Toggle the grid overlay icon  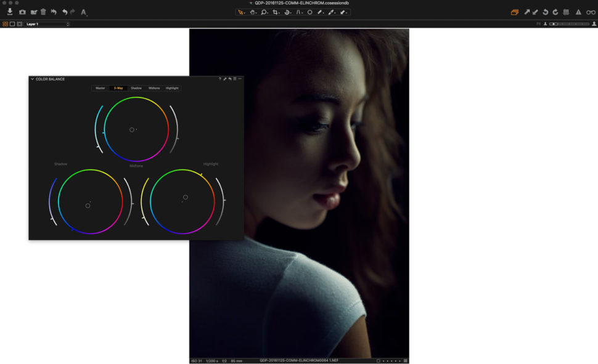pos(567,12)
